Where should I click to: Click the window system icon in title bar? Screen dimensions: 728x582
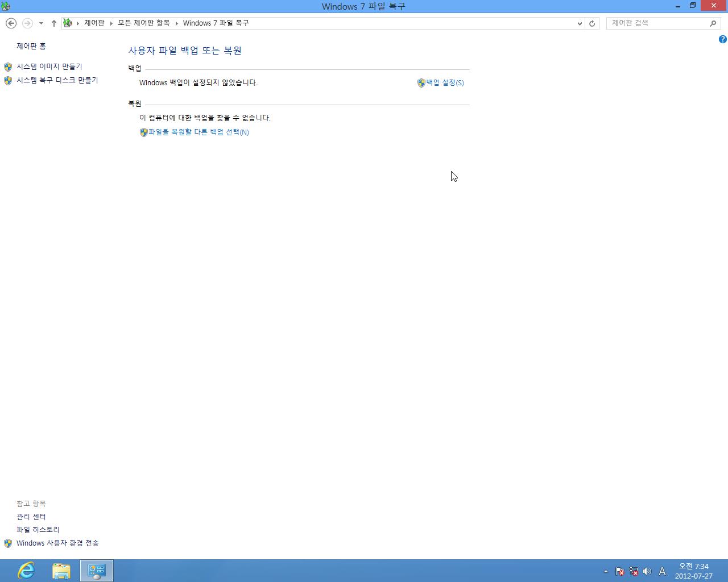6,6
